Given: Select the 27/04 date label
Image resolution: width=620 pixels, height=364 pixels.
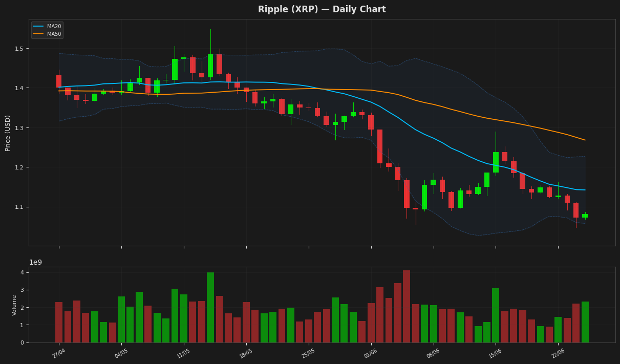Looking at the screenshot, I should [x=59, y=353].
